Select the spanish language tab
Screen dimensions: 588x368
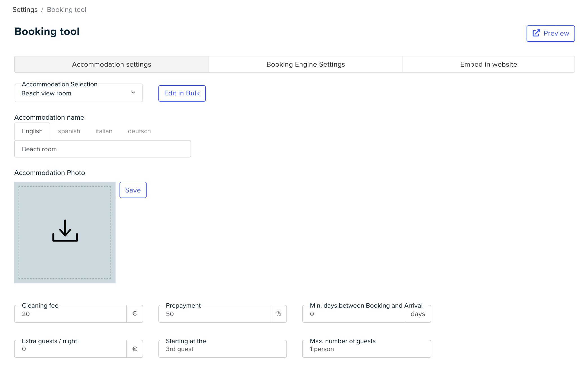69,131
